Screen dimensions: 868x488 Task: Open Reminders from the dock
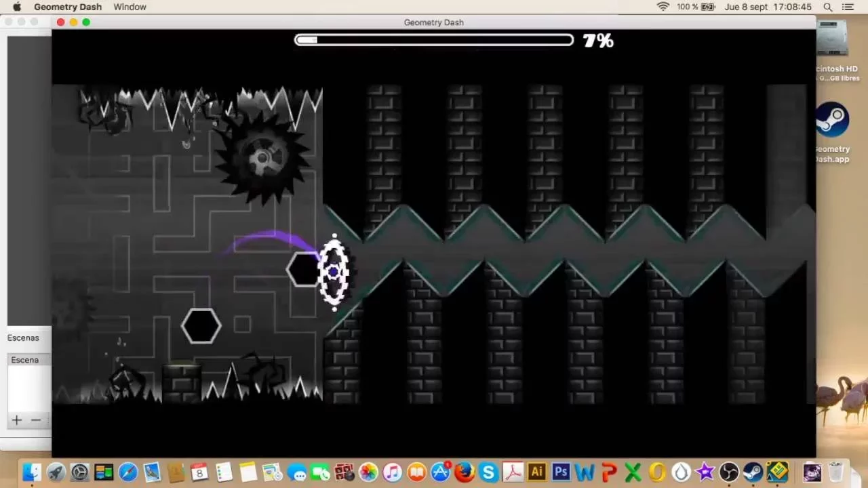point(224,472)
